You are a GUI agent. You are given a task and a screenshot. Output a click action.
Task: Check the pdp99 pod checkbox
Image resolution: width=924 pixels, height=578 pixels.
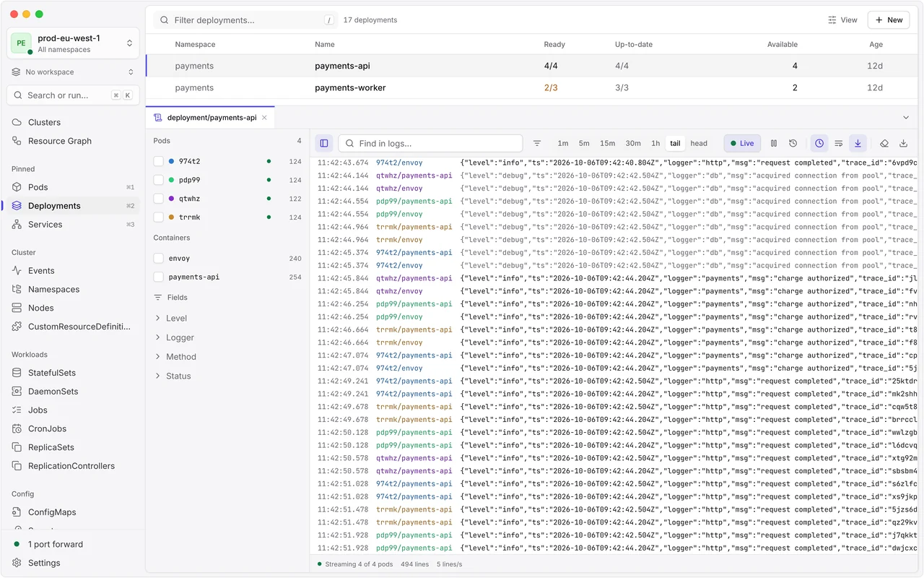tap(159, 180)
